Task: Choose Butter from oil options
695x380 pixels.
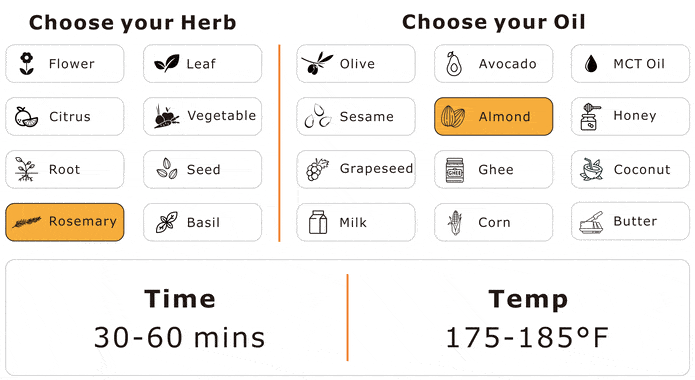Action: tap(630, 221)
